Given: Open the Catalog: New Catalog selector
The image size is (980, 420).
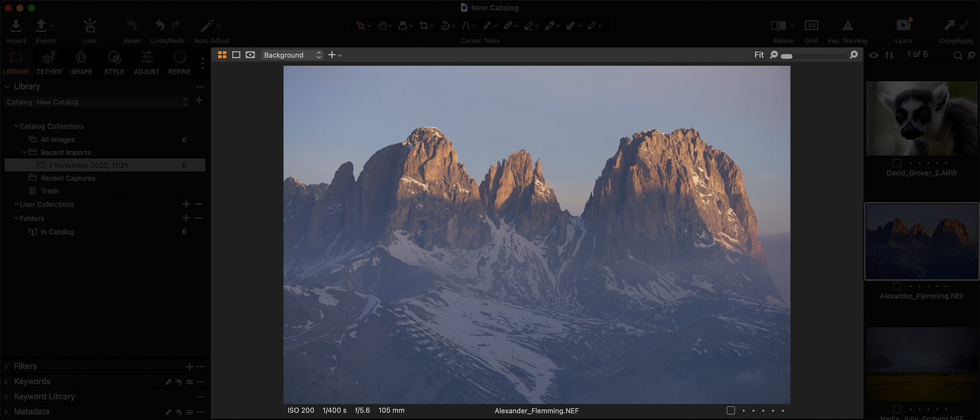Looking at the screenshot, I should click(x=97, y=102).
